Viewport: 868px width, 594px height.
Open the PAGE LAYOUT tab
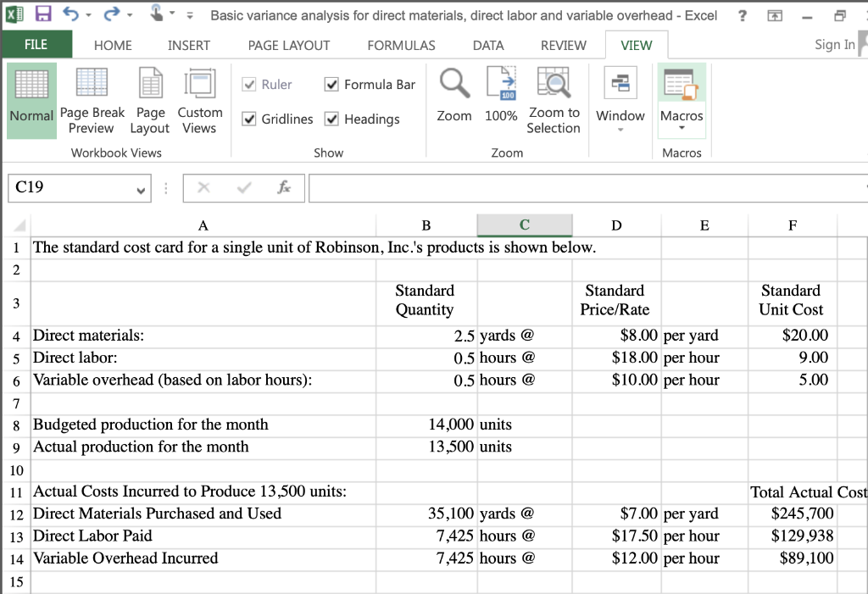289,46
